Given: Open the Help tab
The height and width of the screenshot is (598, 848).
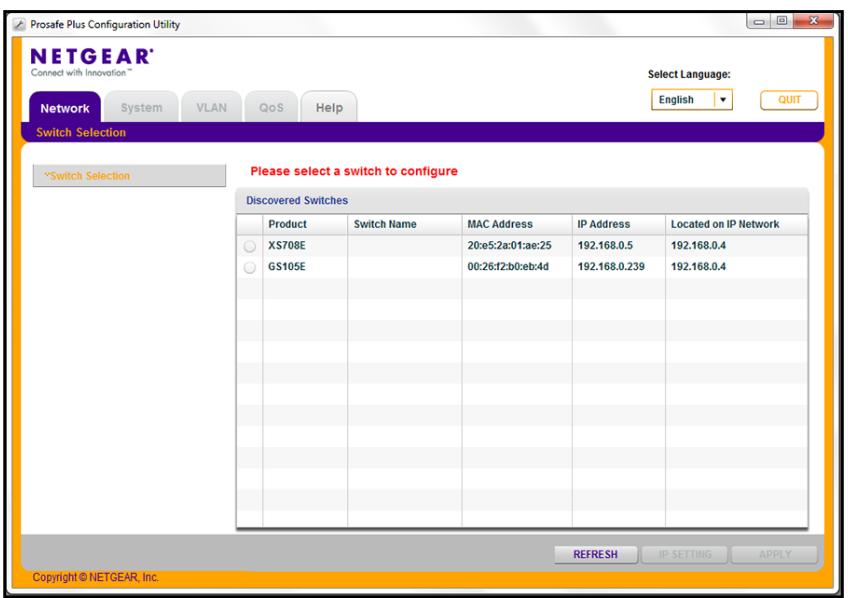Looking at the screenshot, I should pos(329,108).
